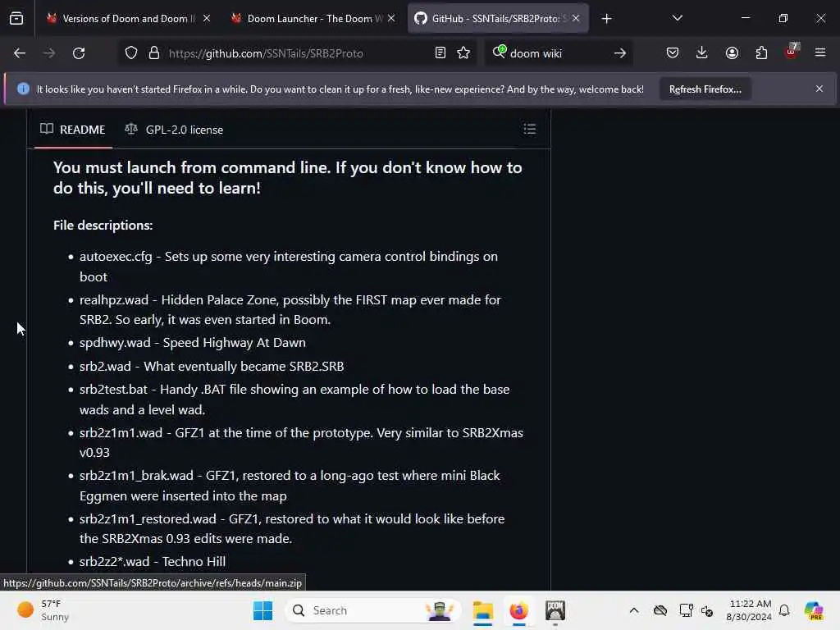Click the doom wiki search box
840x630 pixels.
tap(557, 53)
